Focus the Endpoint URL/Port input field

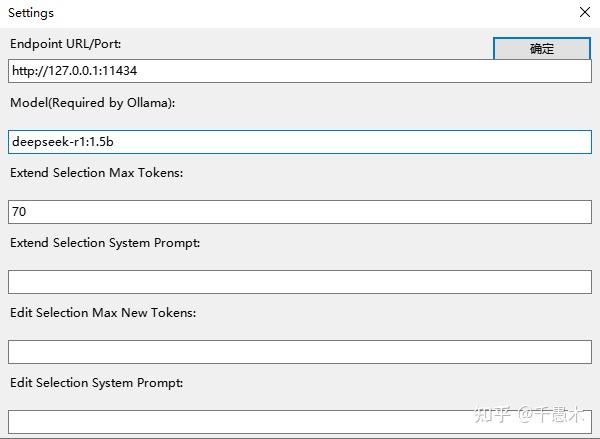(300, 71)
